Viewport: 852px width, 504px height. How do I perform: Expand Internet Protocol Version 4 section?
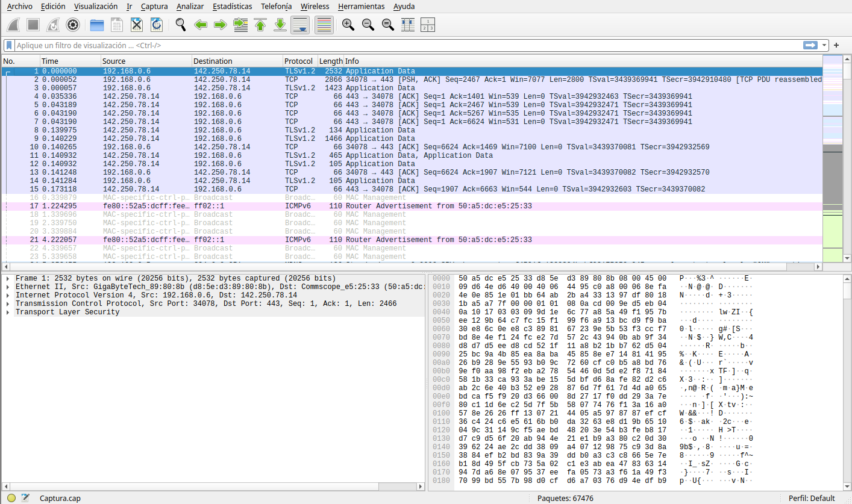click(x=7, y=295)
